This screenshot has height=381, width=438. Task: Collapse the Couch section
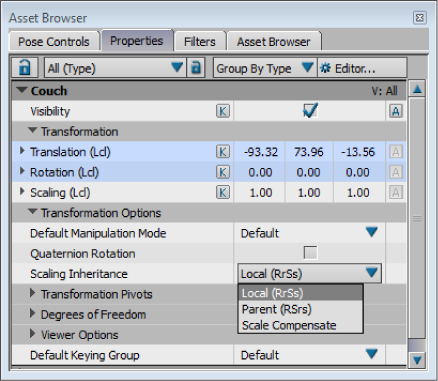(x=22, y=90)
